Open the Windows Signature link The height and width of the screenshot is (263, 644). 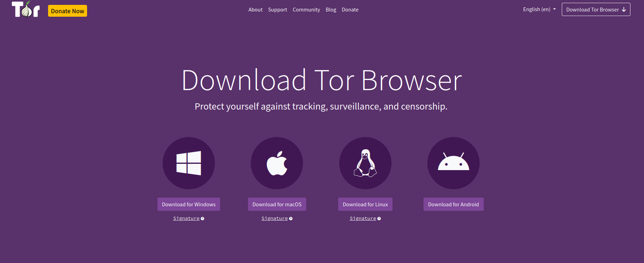point(186,218)
